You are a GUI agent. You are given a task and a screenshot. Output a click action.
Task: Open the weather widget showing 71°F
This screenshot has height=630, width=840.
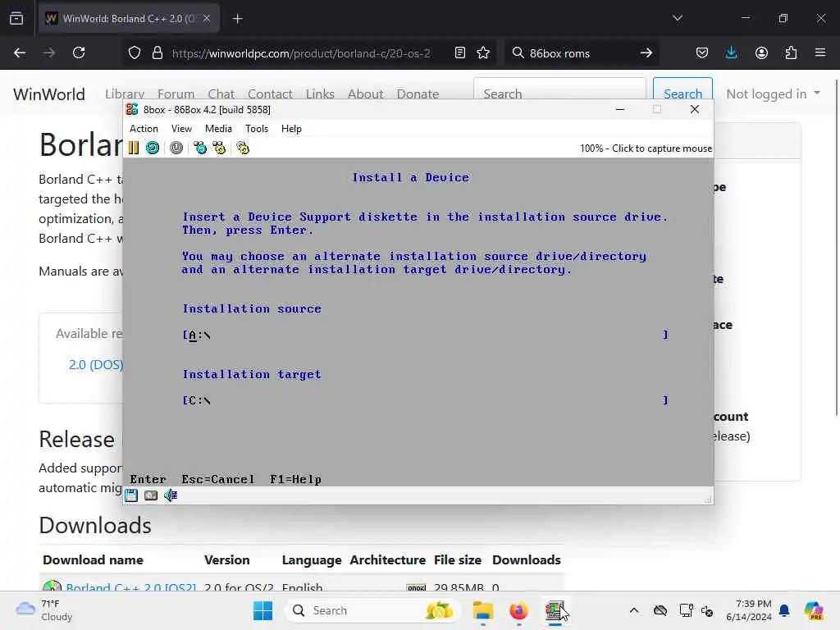pyautogui.click(x=44, y=610)
